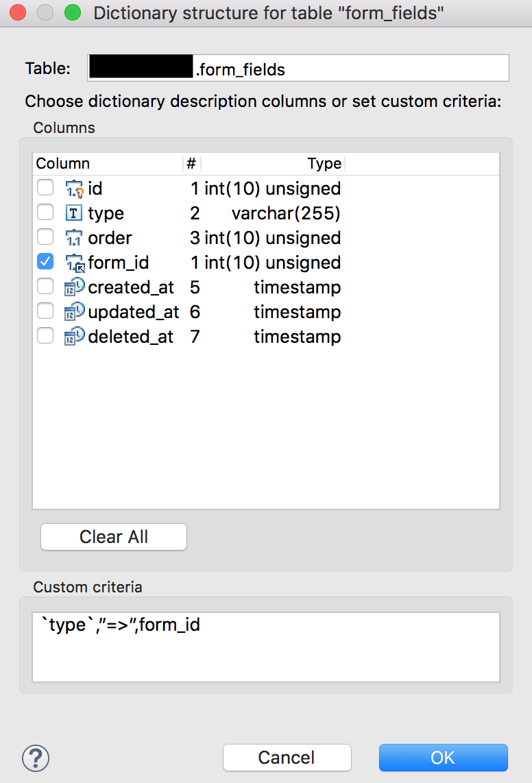Click the timestamp icon beside deleted_at

[x=75, y=336]
